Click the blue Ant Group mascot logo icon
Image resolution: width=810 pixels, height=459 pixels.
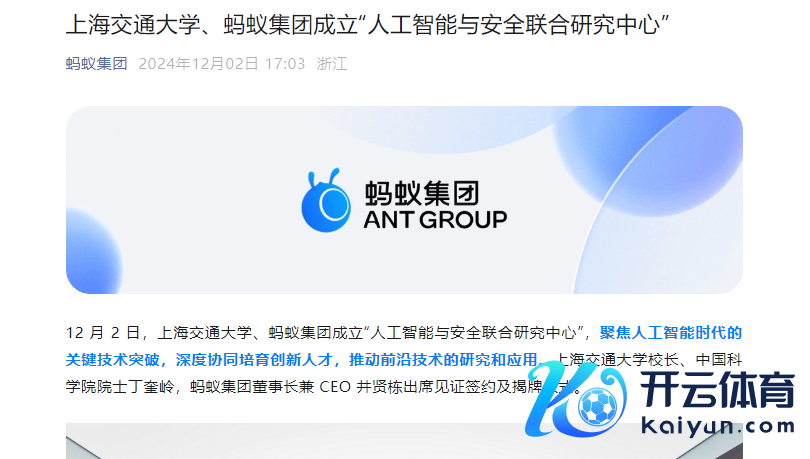(x=326, y=200)
